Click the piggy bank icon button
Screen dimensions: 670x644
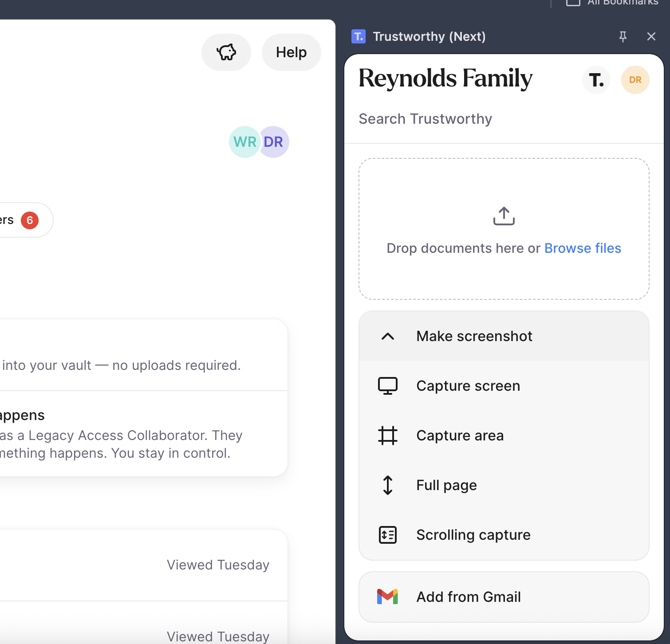coord(226,52)
